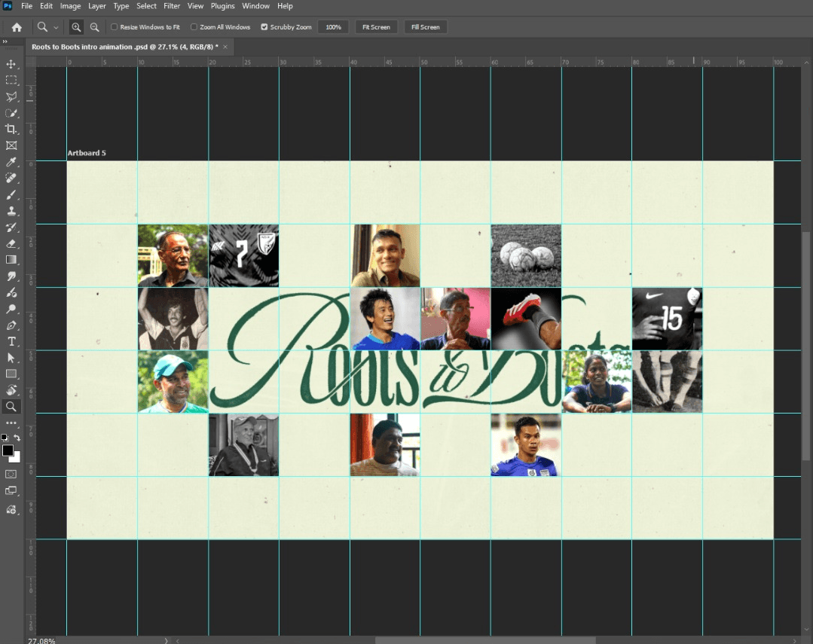Select the History Brush tool
Screen dimensions: 813x644
[x=11, y=227]
